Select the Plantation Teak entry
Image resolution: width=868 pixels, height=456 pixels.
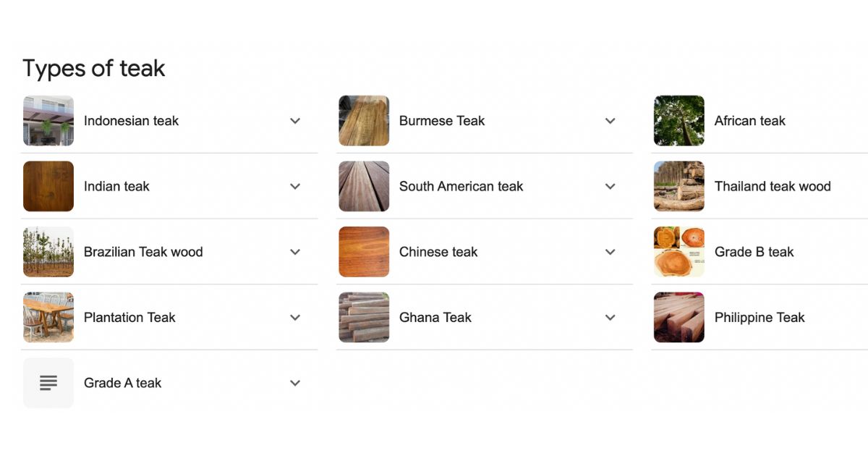coord(129,317)
